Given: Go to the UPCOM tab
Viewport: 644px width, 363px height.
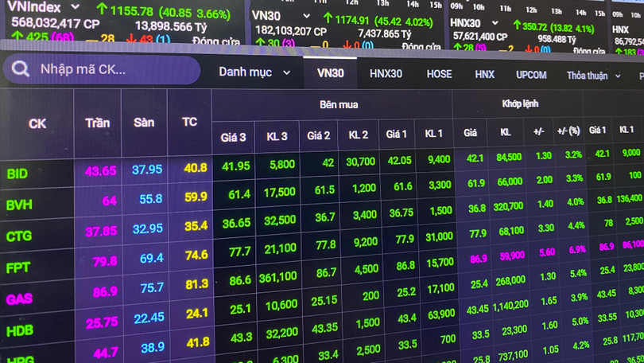Looking at the screenshot, I should click(531, 75).
